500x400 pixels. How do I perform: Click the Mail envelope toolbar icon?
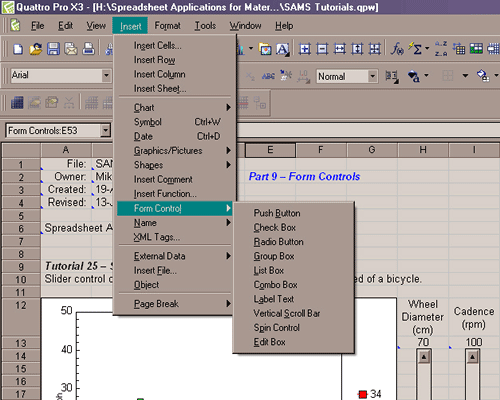tap(71, 49)
